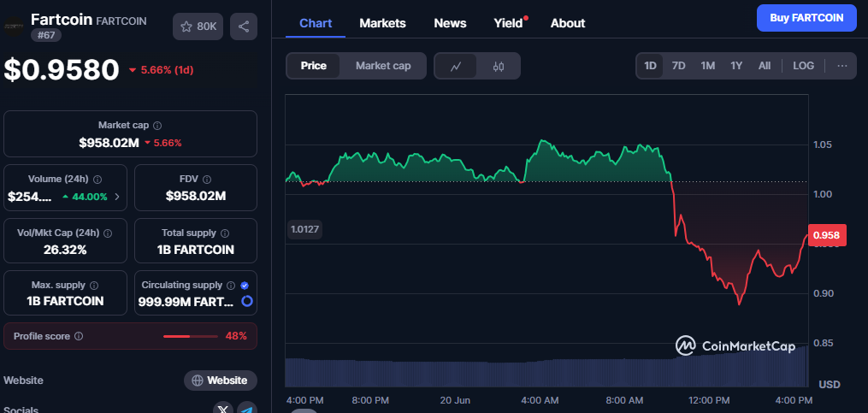Image resolution: width=868 pixels, height=413 pixels.
Task: Click the 48% profile score value
Action: [236, 336]
